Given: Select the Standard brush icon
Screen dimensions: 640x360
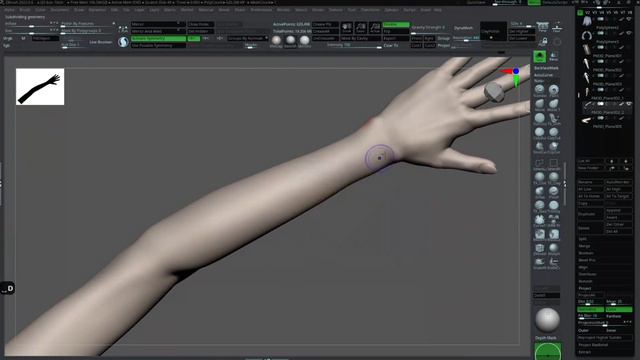Looking at the screenshot, I should 540,89.
